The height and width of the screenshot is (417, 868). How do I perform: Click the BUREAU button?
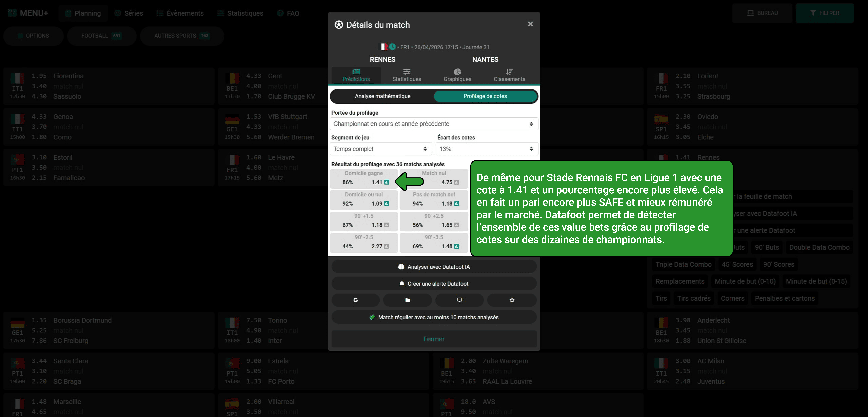click(x=762, y=13)
